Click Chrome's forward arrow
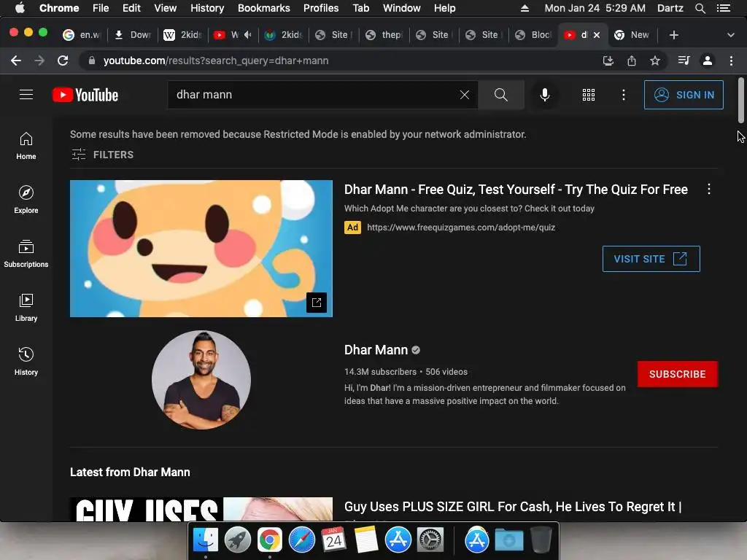The width and height of the screenshot is (747, 560). pyautogui.click(x=39, y=61)
